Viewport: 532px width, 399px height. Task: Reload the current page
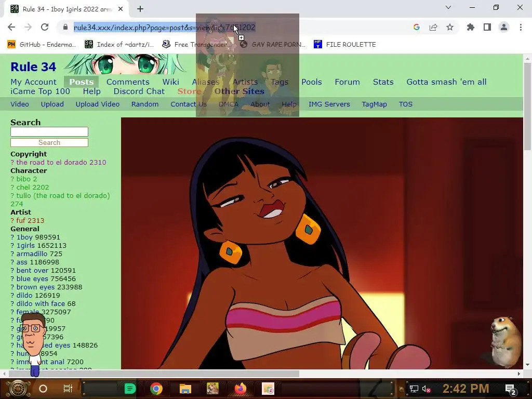pos(45,27)
